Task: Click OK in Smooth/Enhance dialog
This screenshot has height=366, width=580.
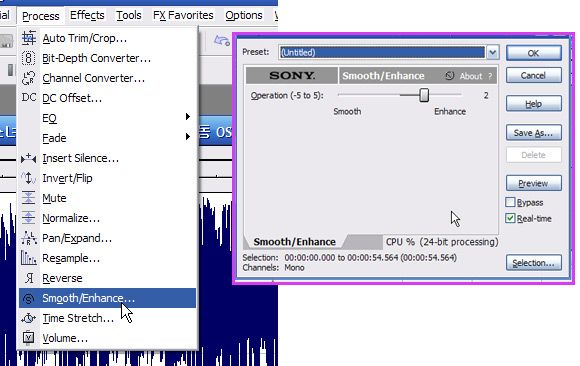Action: (x=533, y=53)
